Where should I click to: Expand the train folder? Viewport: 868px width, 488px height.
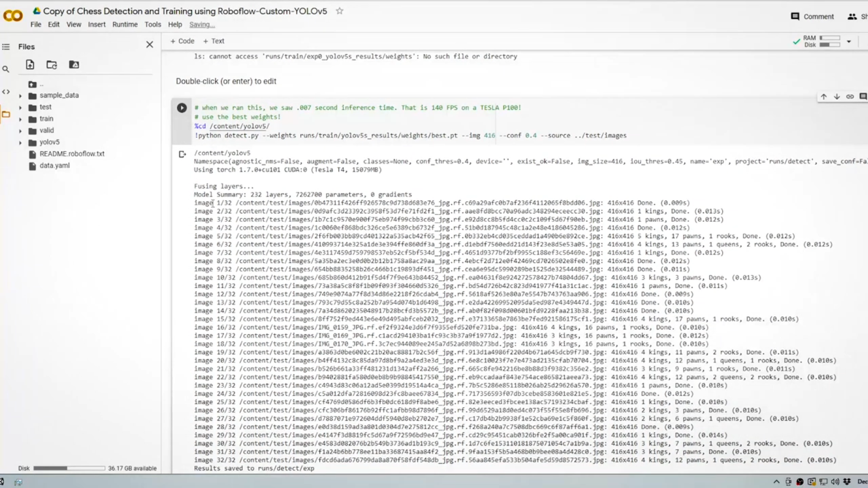[20, 119]
